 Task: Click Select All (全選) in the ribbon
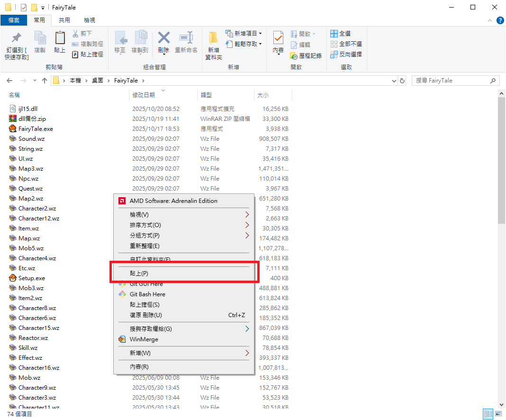(x=341, y=34)
